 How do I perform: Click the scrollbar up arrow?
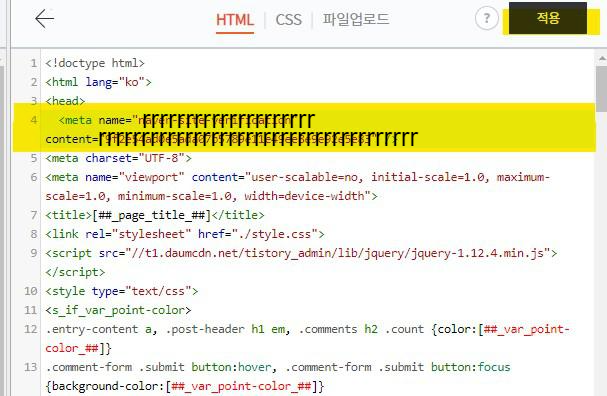tap(602, 58)
